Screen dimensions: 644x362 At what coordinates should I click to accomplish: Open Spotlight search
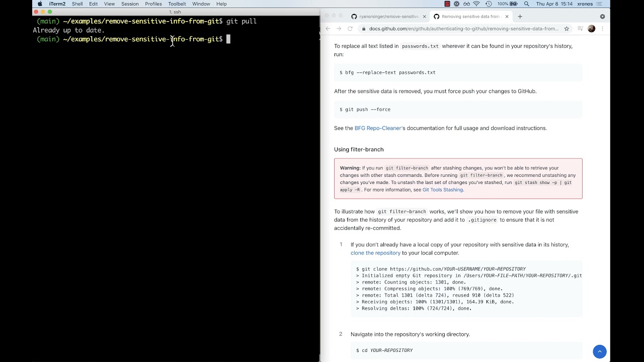pyautogui.click(x=527, y=4)
